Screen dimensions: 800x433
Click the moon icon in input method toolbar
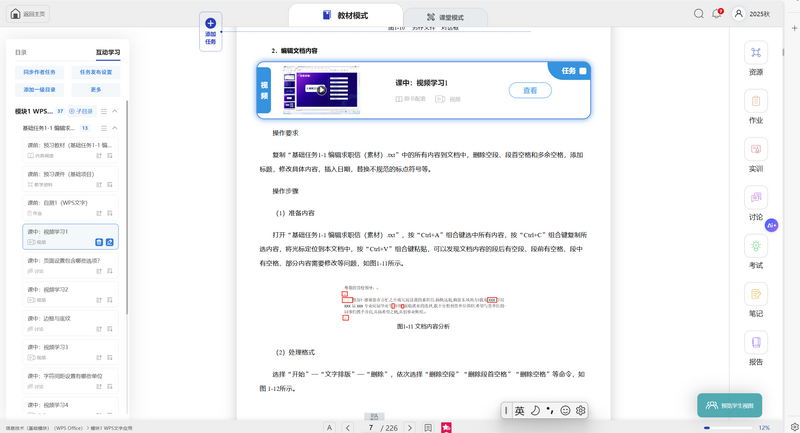[x=535, y=411]
